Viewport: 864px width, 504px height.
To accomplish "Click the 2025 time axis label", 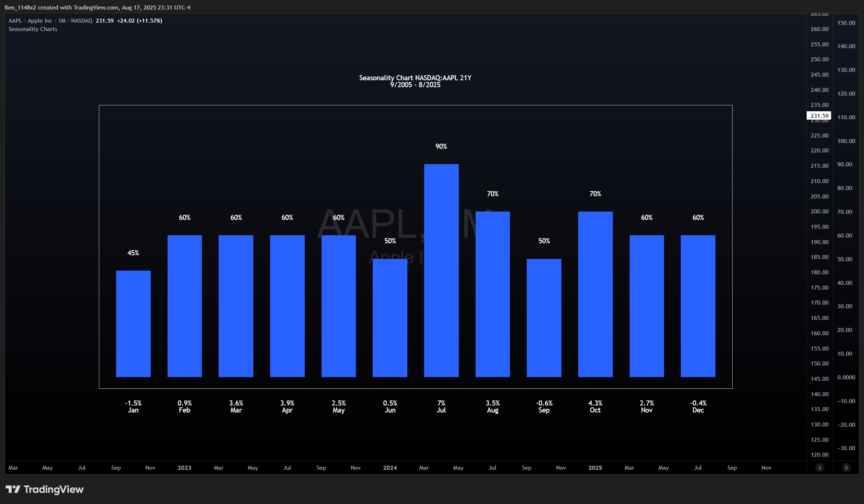I will pos(595,468).
